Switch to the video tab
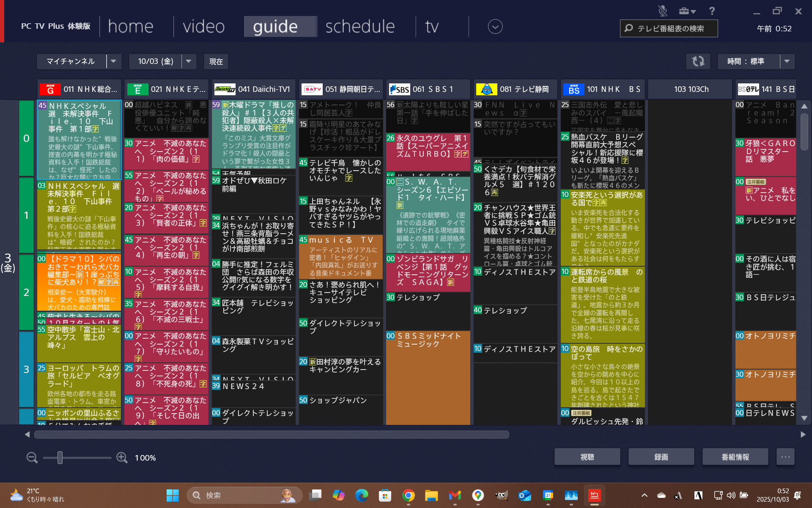 pos(203,27)
